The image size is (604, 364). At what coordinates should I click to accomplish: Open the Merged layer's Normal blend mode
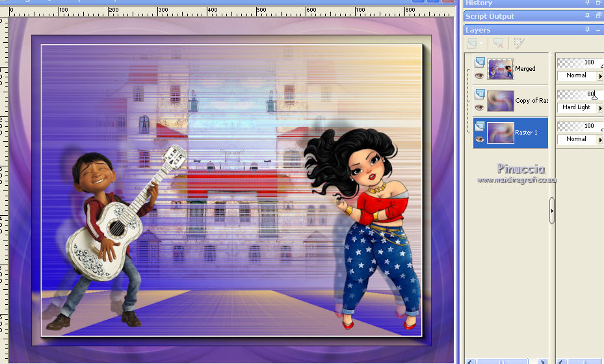pos(576,75)
